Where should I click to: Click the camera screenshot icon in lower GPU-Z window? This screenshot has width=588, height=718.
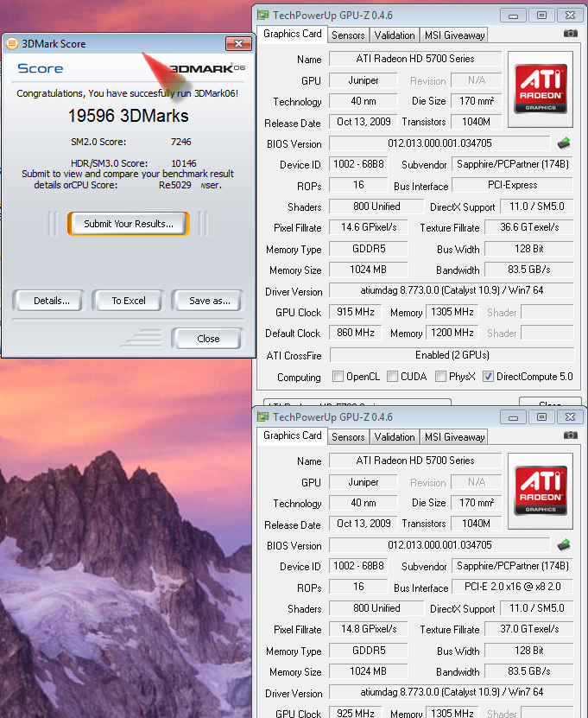pyautogui.click(x=570, y=435)
